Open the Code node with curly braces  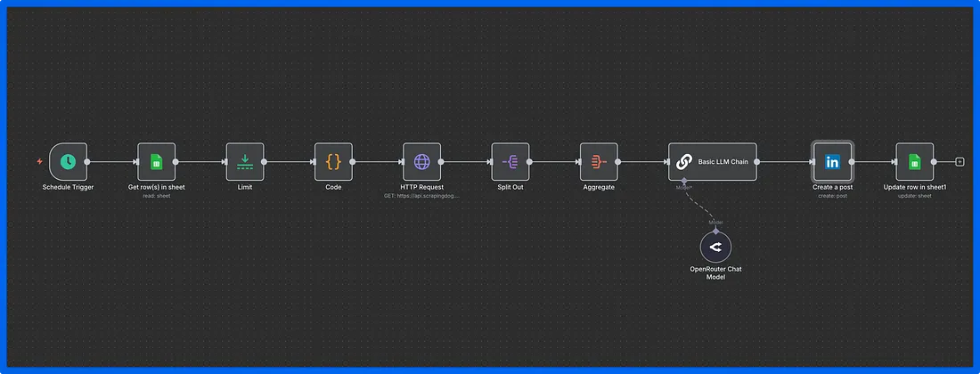pyautogui.click(x=333, y=162)
